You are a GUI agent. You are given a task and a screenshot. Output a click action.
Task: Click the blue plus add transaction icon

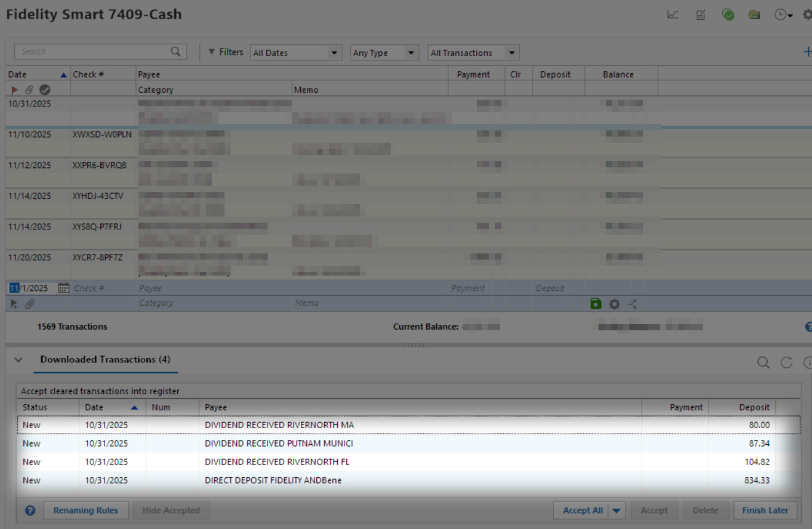click(x=808, y=52)
